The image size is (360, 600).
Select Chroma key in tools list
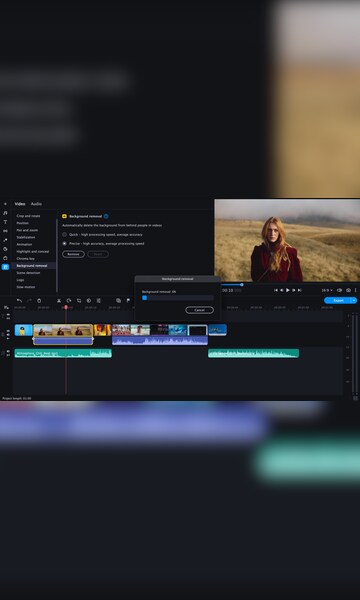pyautogui.click(x=26, y=259)
